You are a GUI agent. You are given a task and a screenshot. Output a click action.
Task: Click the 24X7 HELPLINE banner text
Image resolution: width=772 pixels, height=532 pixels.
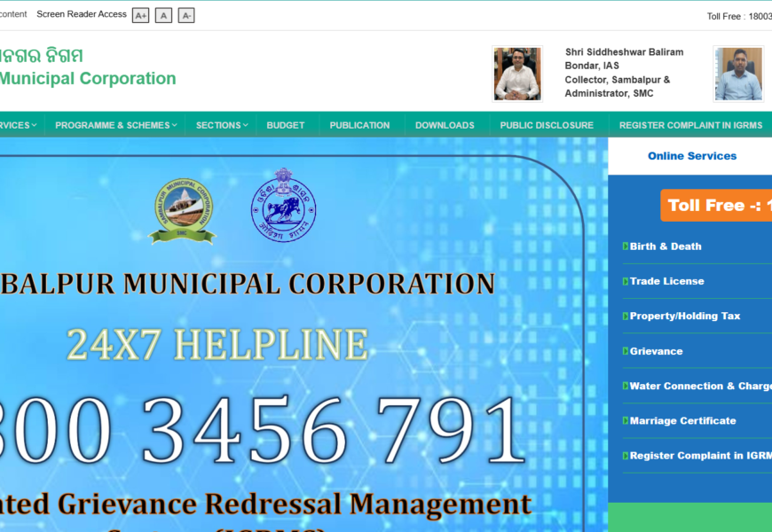coord(217,344)
